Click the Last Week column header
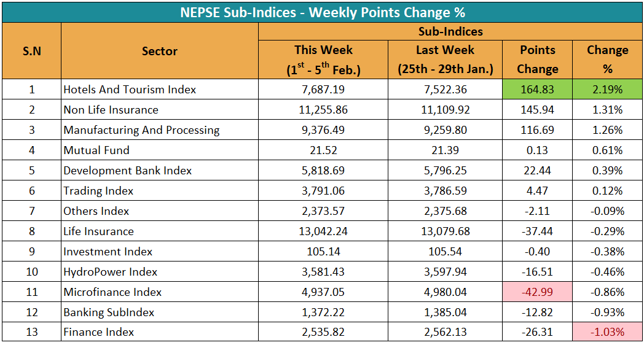 [445, 60]
